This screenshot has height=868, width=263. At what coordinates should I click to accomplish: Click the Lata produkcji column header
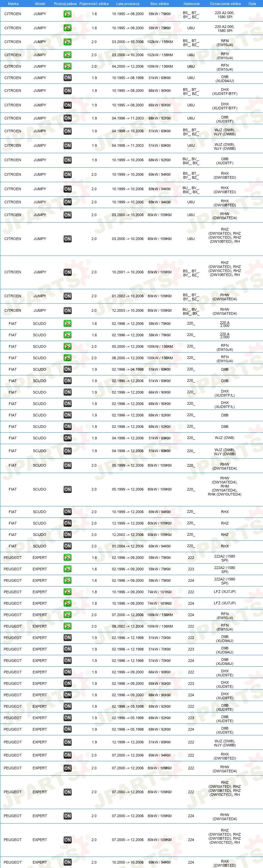point(127,4)
